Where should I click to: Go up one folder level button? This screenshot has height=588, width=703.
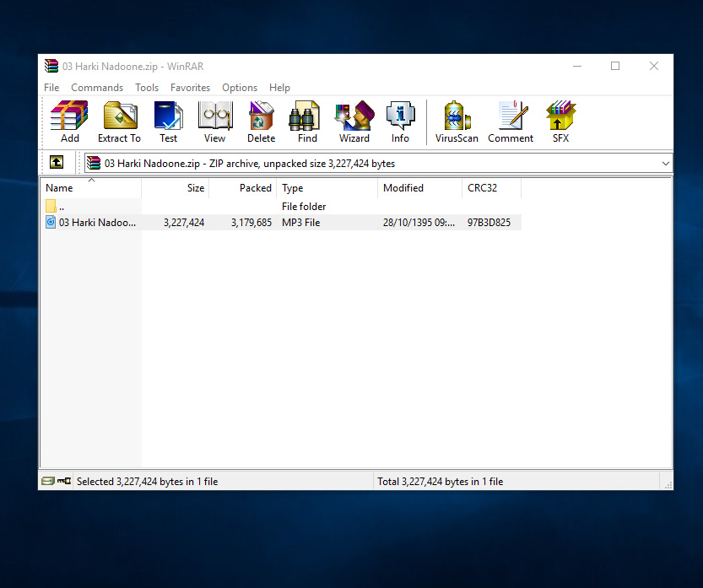point(57,163)
